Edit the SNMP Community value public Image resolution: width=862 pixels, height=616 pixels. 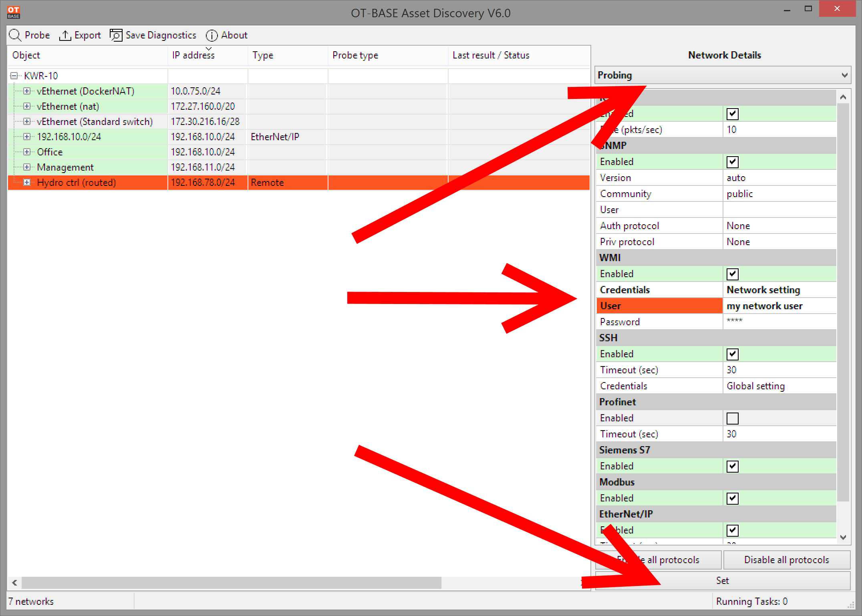[x=779, y=194]
